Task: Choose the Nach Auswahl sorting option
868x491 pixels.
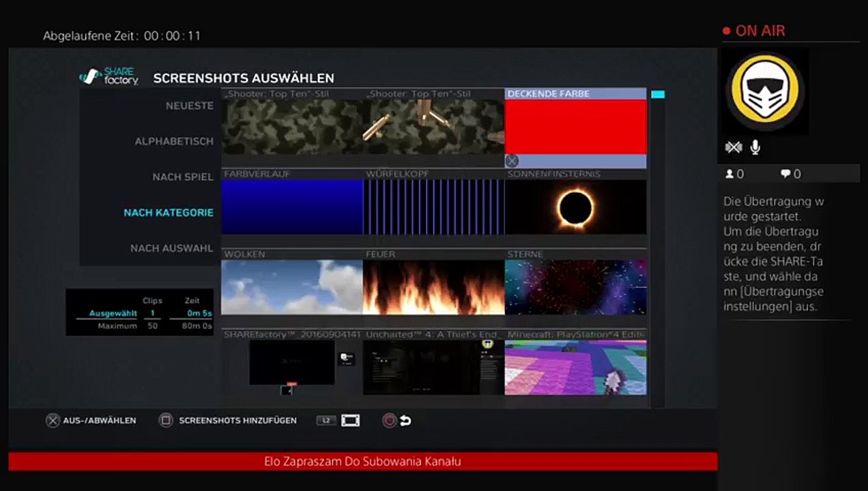Action: click(x=171, y=248)
